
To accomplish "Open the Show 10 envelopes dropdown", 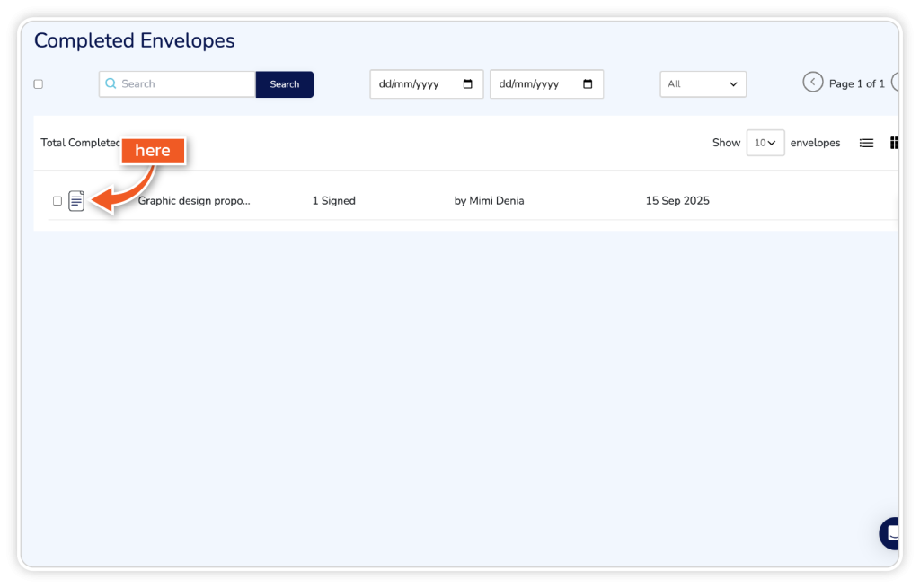I will pyautogui.click(x=765, y=143).
